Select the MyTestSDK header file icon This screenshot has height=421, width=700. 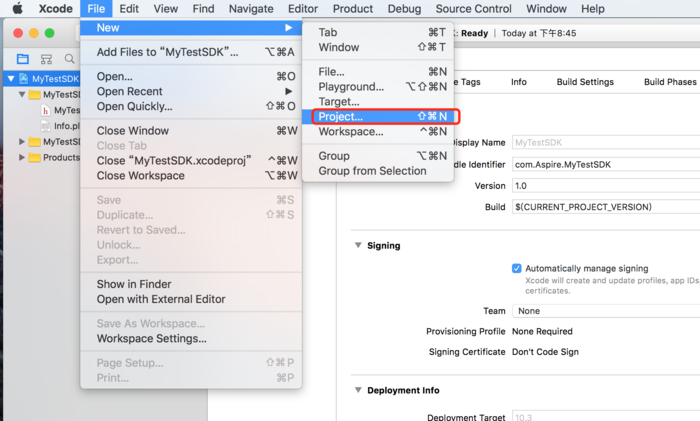(x=45, y=111)
